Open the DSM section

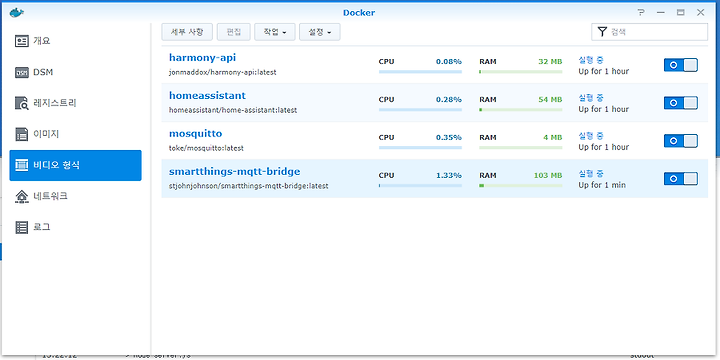coord(75,73)
